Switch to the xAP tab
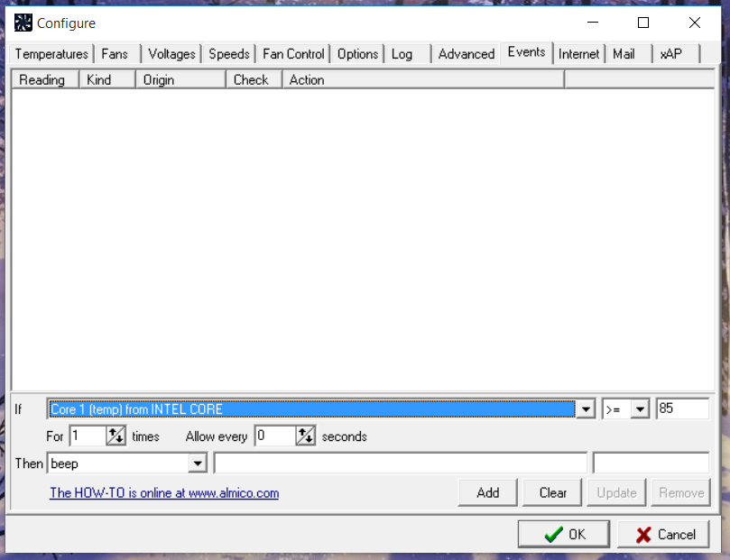Screen dimensions: 730x560 point(673,54)
